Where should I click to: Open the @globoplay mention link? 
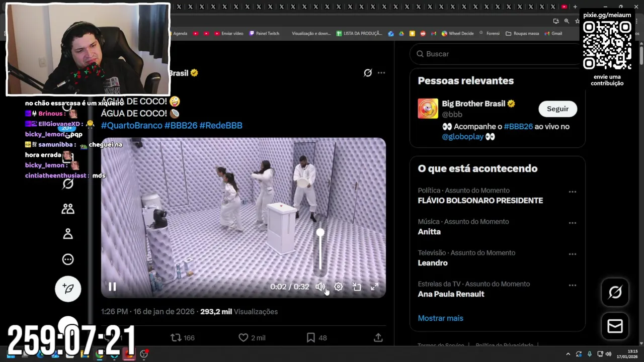463,136
